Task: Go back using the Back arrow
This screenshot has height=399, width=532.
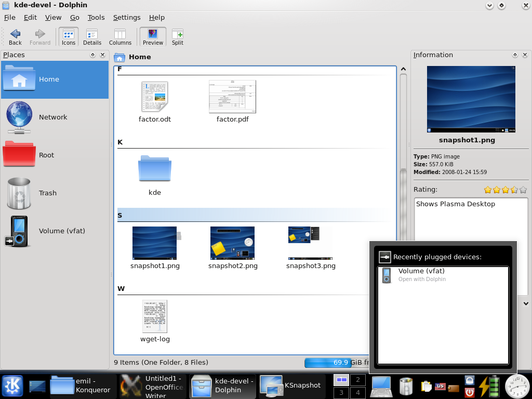Action: pyautogui.click(x=15, y=37)
